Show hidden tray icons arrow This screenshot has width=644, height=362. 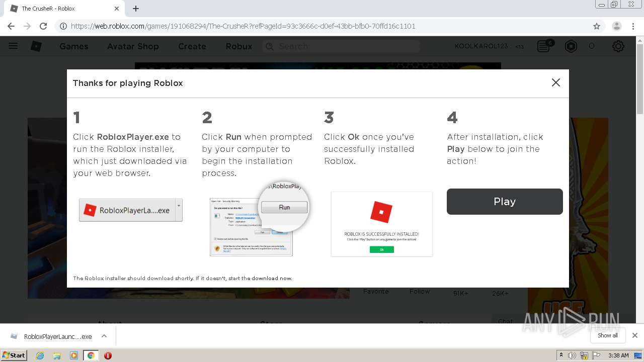561,355
